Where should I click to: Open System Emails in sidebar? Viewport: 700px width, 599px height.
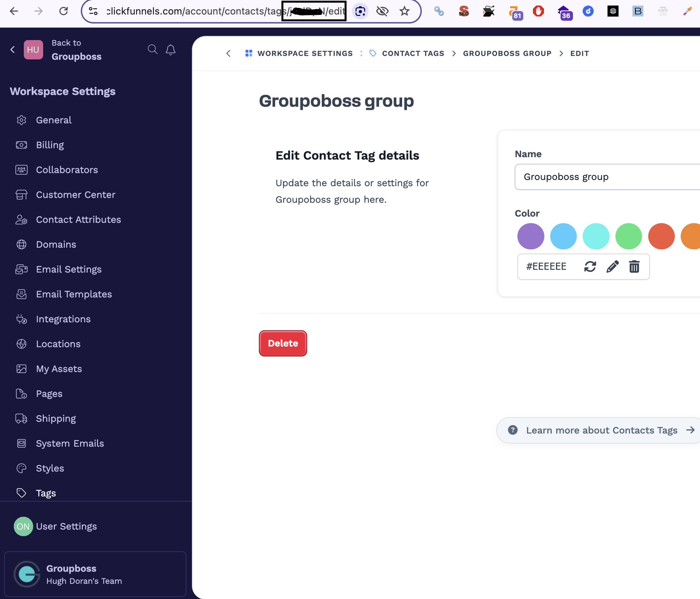[x=70, y=443]
